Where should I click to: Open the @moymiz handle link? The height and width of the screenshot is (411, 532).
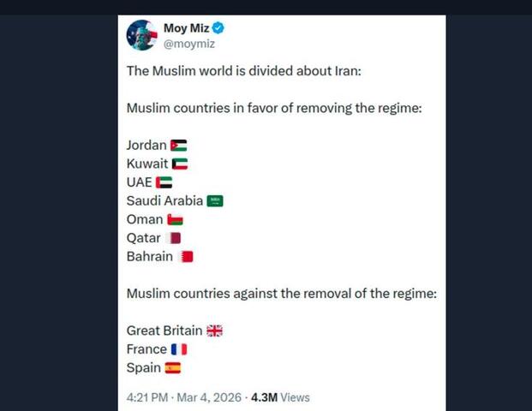coord(189,44)
